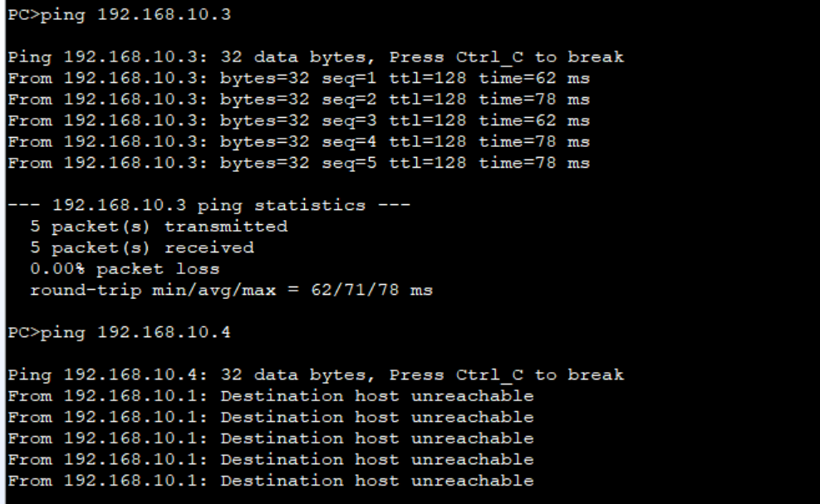This screenshot has height=504, width=820.
Task: Click ttl=128 in the seq=5 reply
Action: click(x=427, y=163)
